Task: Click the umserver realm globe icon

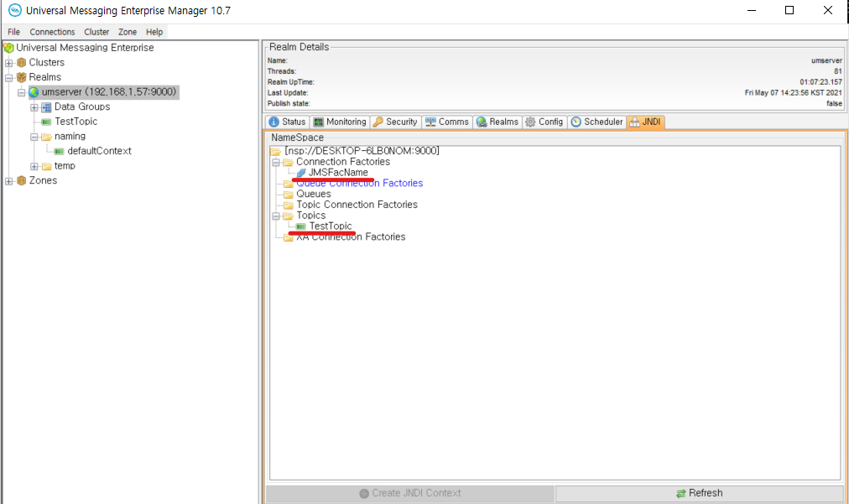Action: (x=34, y=92)
